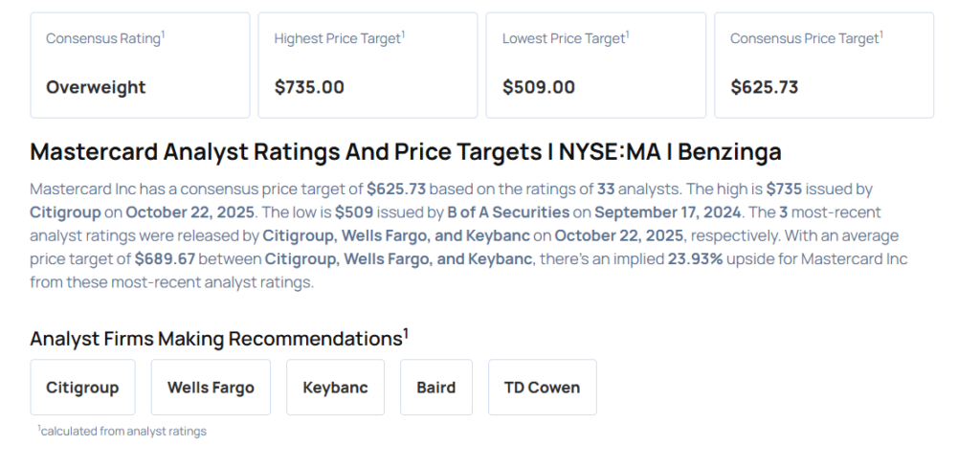Viewport: 980px width, 468px height.
Task: Click 'B of A Securities' in the paragraph
Action: (509, 212)
